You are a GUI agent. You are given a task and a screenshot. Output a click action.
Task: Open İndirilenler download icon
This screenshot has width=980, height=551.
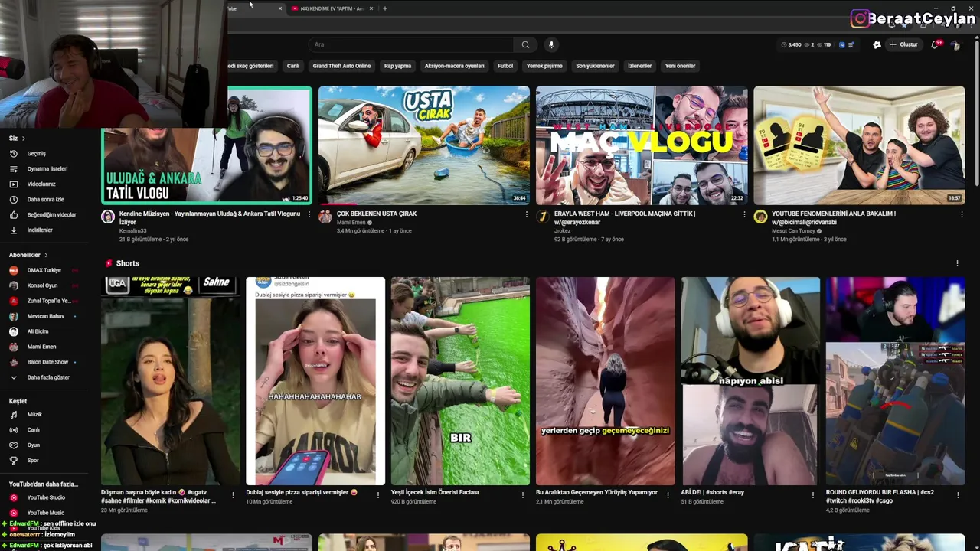(13, 230)
